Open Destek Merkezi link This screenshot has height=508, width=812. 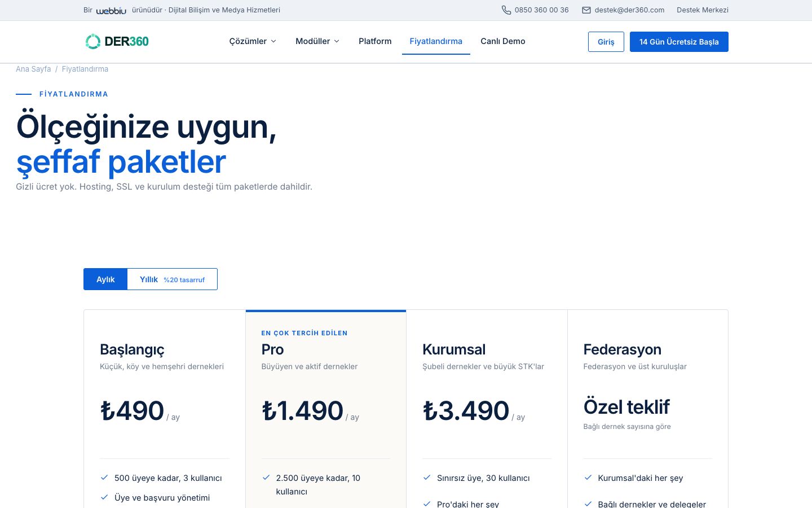[x=703, y=10]
